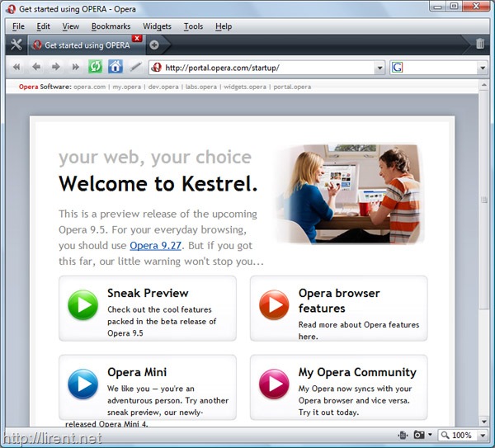Close the Get started using OPERA tab
This screenshot has height=448, width=495.
click(x=137, y=38)
